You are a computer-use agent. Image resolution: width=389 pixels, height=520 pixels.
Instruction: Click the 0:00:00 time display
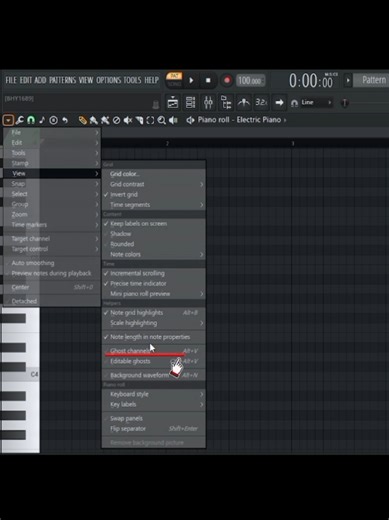[311, 81]
